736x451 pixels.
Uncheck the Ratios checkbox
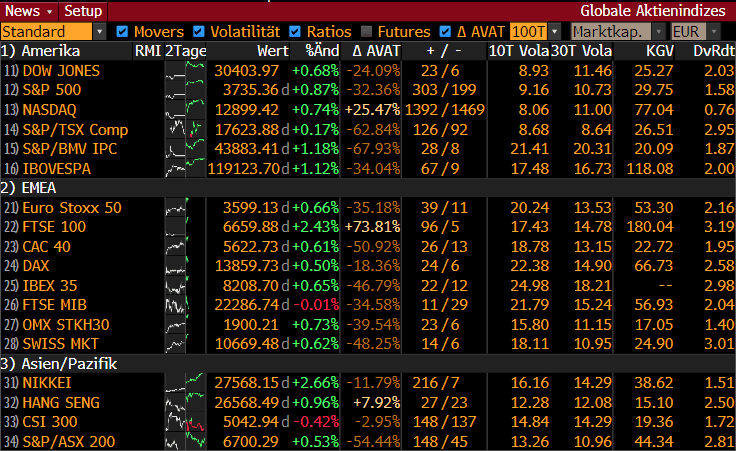[295, 31]
